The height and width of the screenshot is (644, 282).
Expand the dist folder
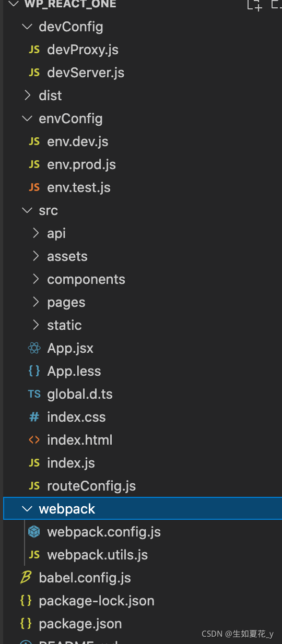pos(27,96)
